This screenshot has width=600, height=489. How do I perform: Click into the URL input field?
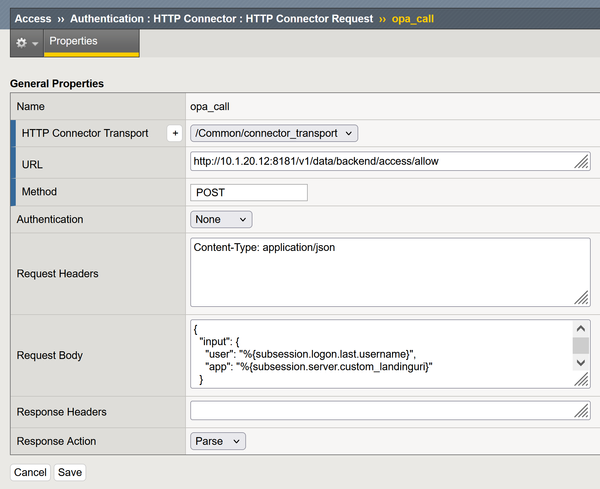(x=380, y=161)
